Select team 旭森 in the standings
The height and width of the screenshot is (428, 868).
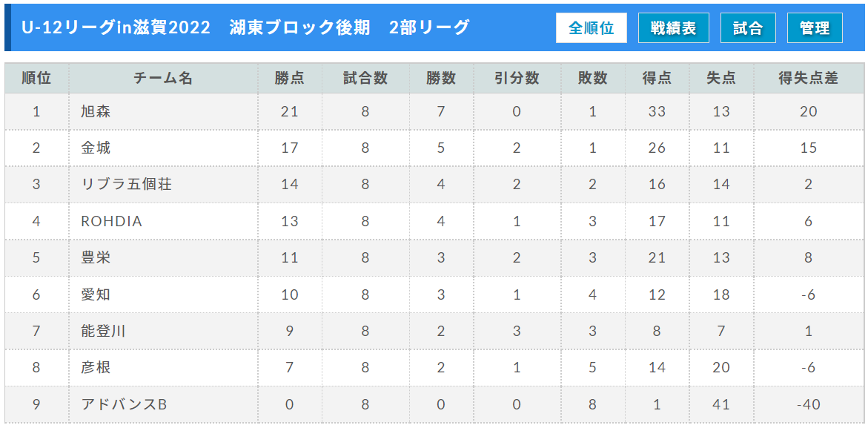point(96,112)
